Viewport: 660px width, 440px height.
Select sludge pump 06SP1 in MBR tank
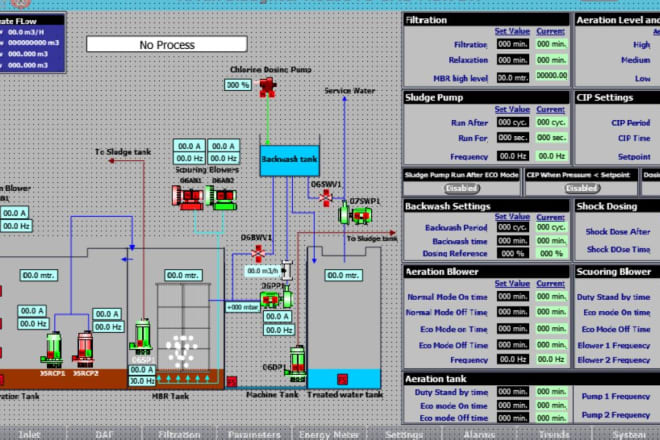tap(141, 337)
